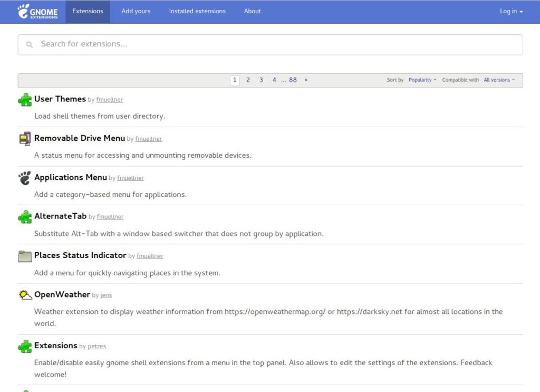Screen dimensions: 540x392
Task: Click the User Themes puzzle piece icon
Action: tap(25, 100)
